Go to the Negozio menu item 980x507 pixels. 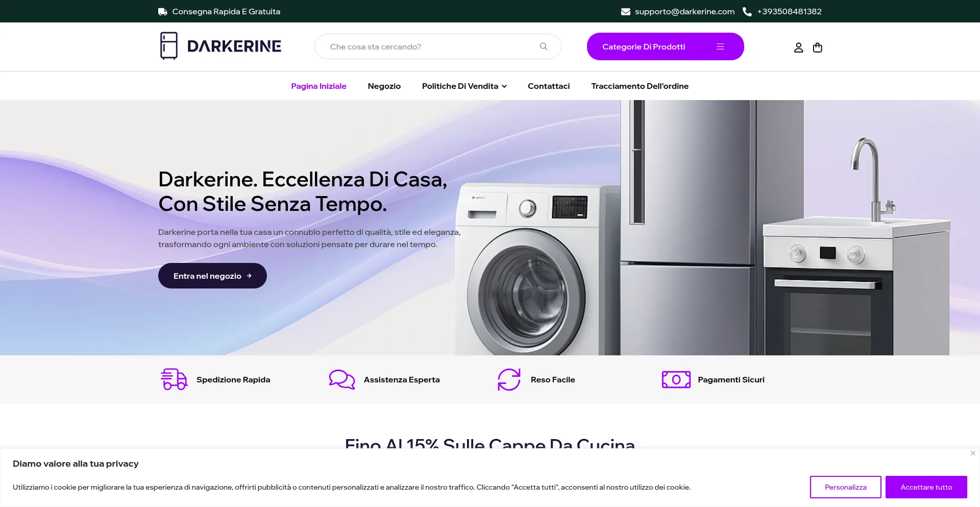(384, 86)
